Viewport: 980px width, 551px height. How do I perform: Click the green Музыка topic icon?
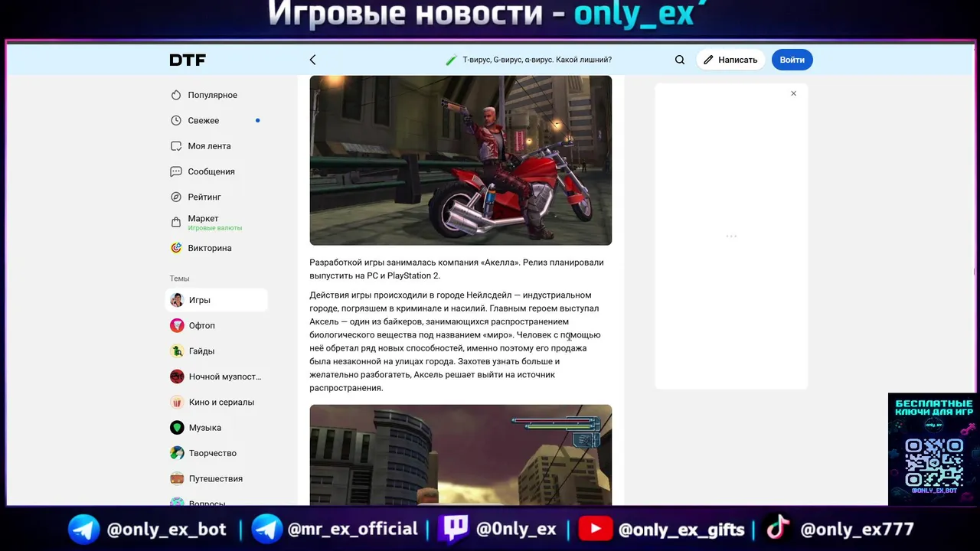(177, 428)
